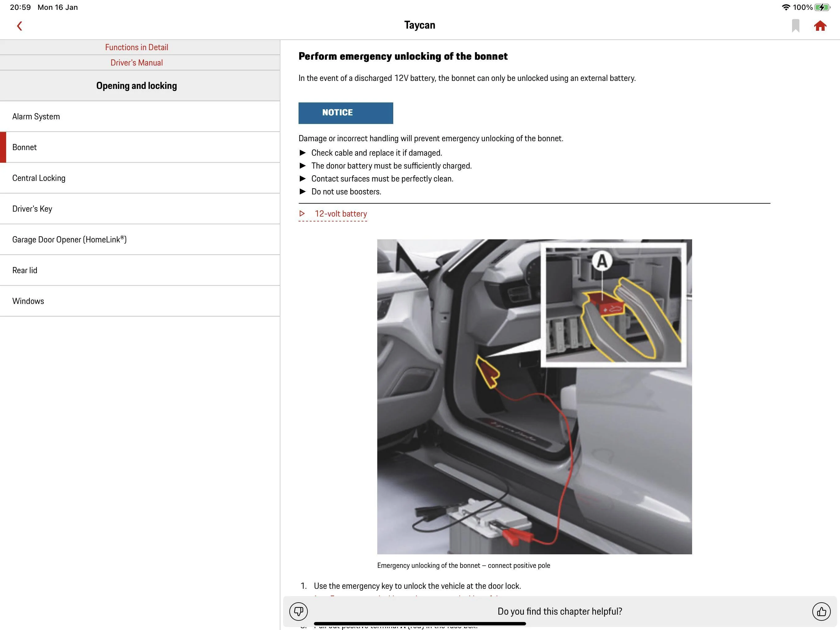Tap the 20:59 clock in status bar

pos(20,7)
